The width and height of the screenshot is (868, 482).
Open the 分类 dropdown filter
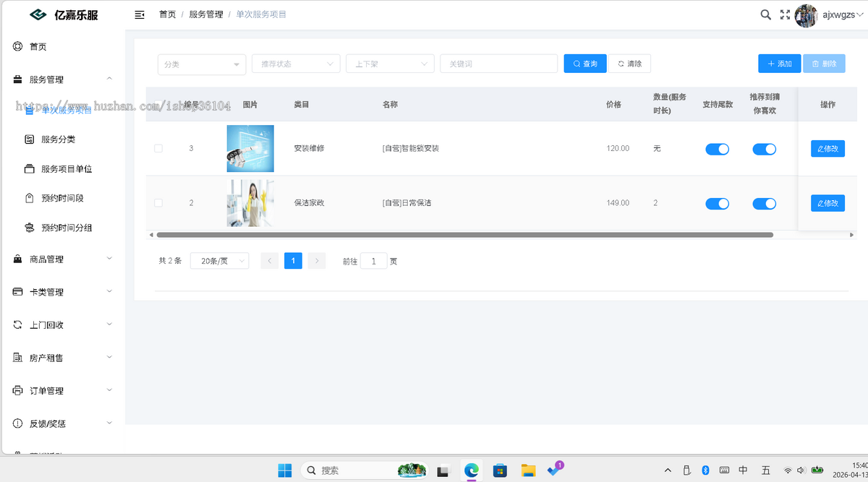click(202, 64)
